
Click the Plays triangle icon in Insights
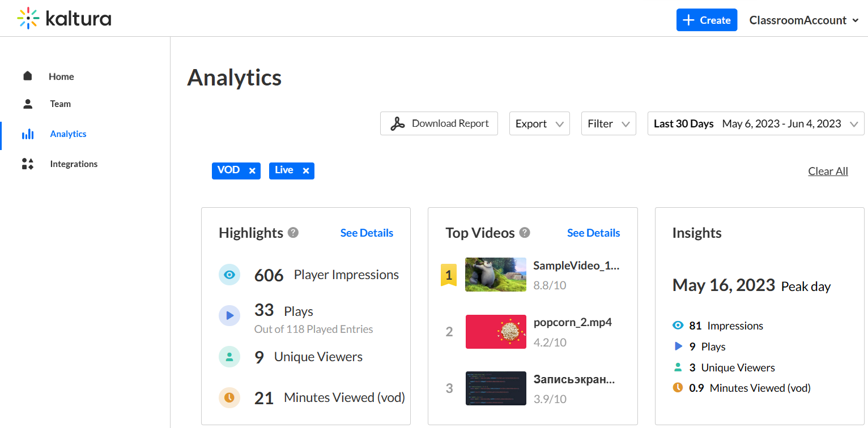[x=678, y=346]
